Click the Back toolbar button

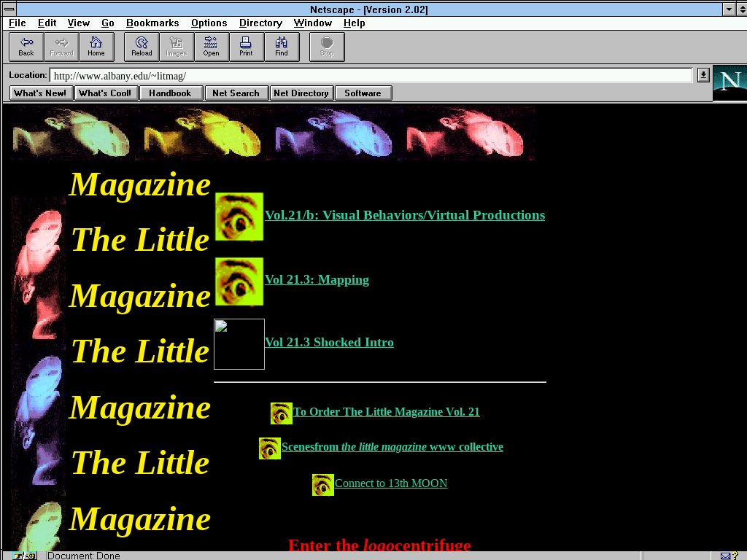tap(26, 47)
